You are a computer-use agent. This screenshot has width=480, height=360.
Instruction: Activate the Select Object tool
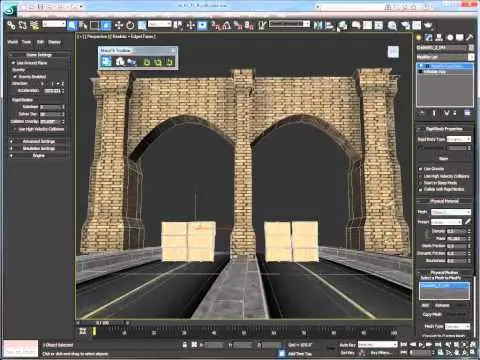point(72,25)
